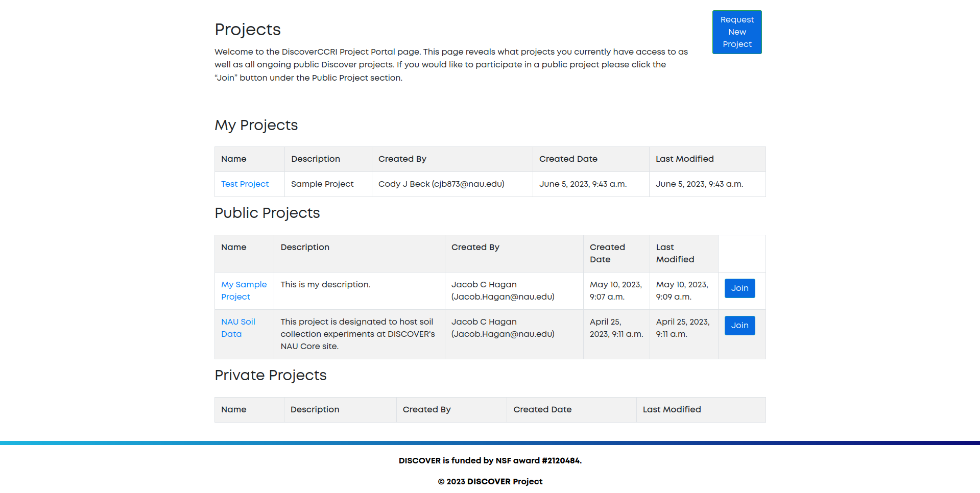This screenshot has height=493, width=980.
Task: Click the My Projects Last Modified header
Action: [707, 159]
